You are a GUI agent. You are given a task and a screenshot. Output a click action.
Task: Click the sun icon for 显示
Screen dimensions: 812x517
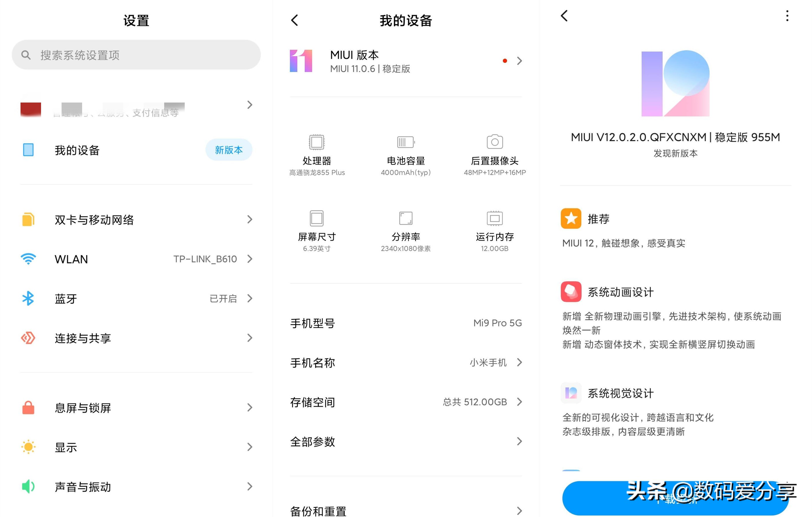(x=28, y=447)
